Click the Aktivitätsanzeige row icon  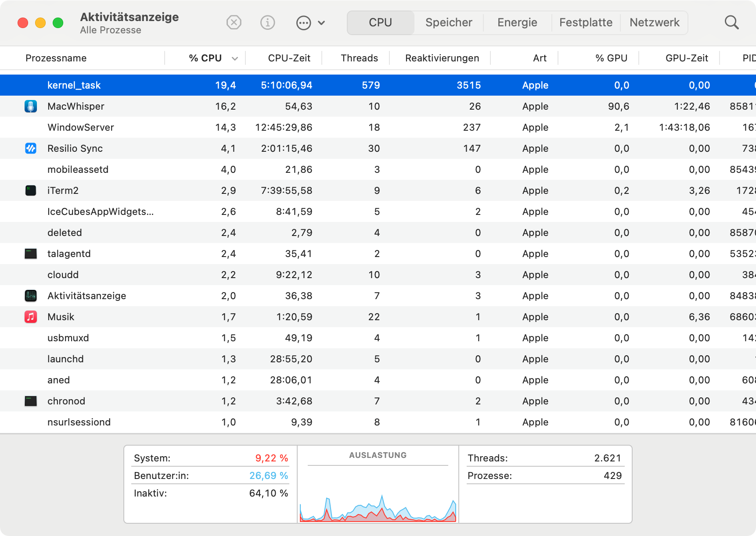tap(31, 296)
